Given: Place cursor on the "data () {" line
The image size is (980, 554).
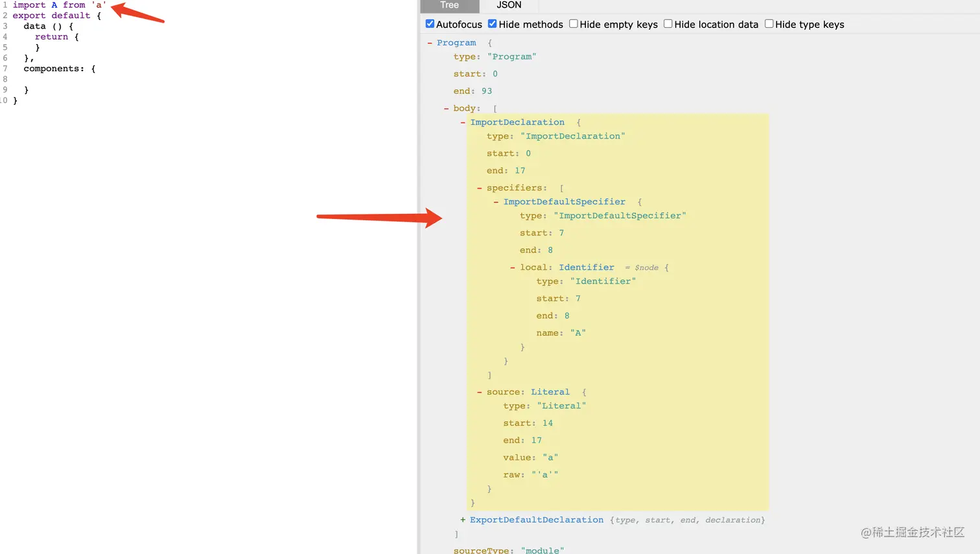Looking at the screenshot, I should pos(49,27).
